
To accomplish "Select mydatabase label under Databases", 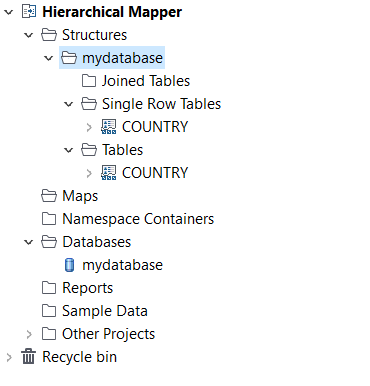I will point(122,265).
